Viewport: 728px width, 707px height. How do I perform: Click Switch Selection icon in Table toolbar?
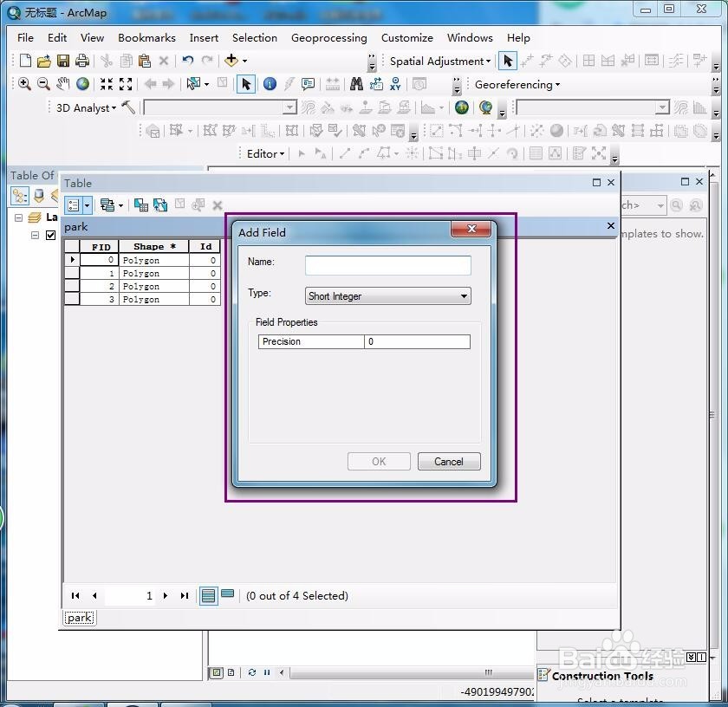point(160,204)
